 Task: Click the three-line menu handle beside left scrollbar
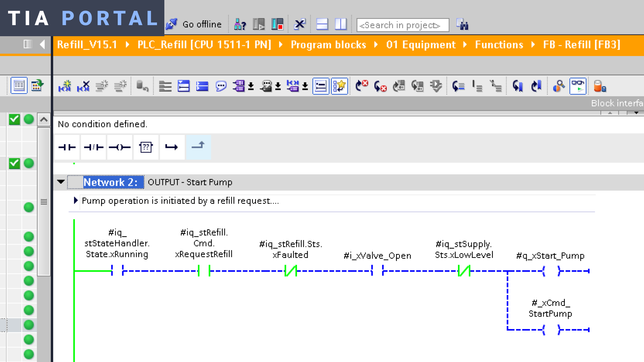click(x=44, y=202)
